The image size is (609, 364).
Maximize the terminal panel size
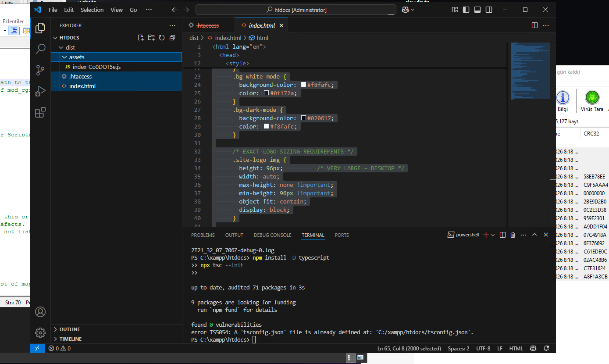[534, 235]
